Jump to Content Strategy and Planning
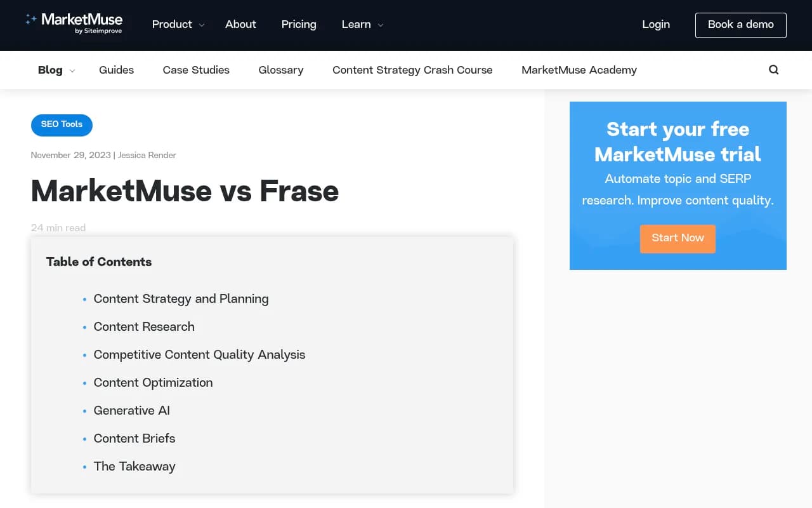This screenshot has height=508, width=812. point(181,298)
